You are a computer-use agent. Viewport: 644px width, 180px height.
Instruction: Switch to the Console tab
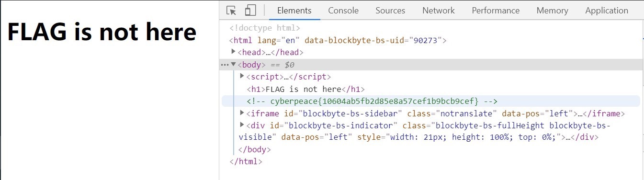click(x=343, y=11)
